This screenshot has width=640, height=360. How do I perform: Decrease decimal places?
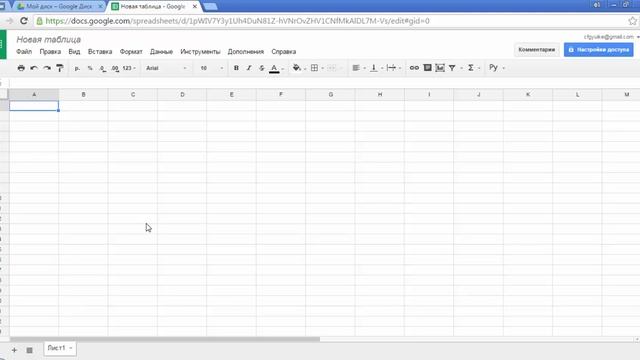103,69
